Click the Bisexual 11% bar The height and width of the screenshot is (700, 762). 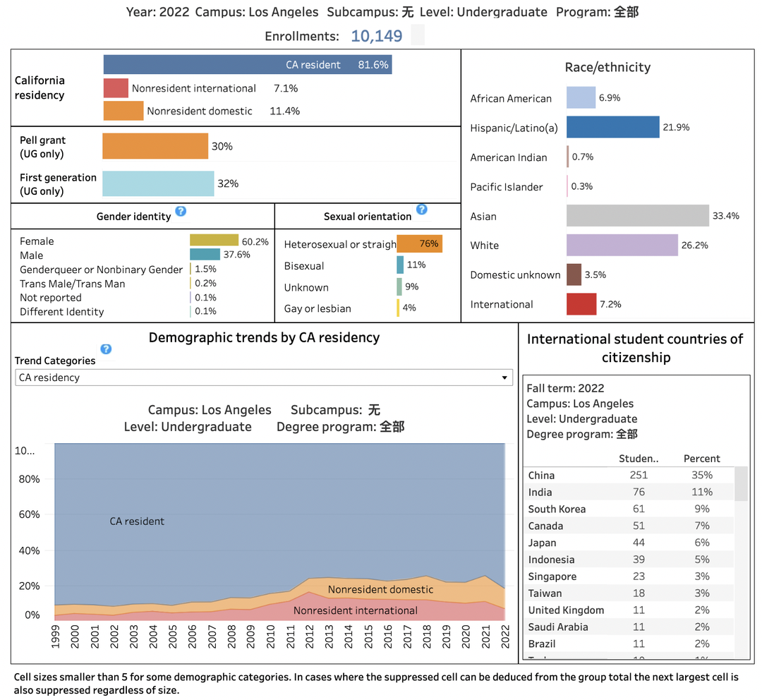[400, 265]
